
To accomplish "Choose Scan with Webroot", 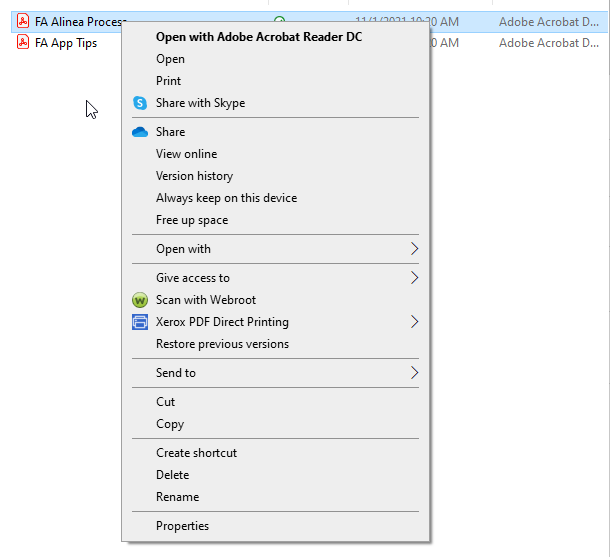I will point(275,300).
